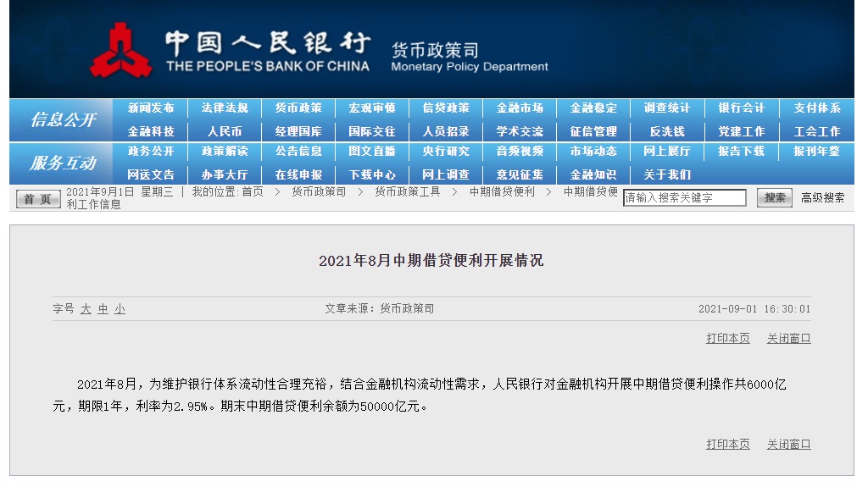This screenshot has width=868, height=487.
Task: Click the 信息公开 category heading
Action: [x=63, y=119]
